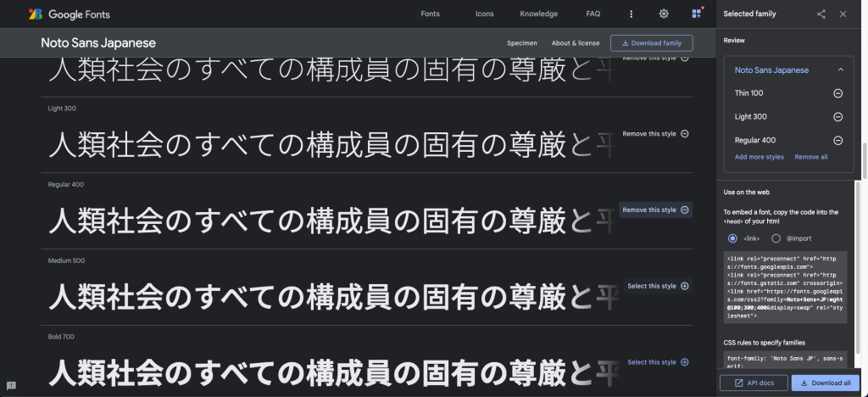
Task: Jump to the Specimen section tab
Action: coord(522,43)
